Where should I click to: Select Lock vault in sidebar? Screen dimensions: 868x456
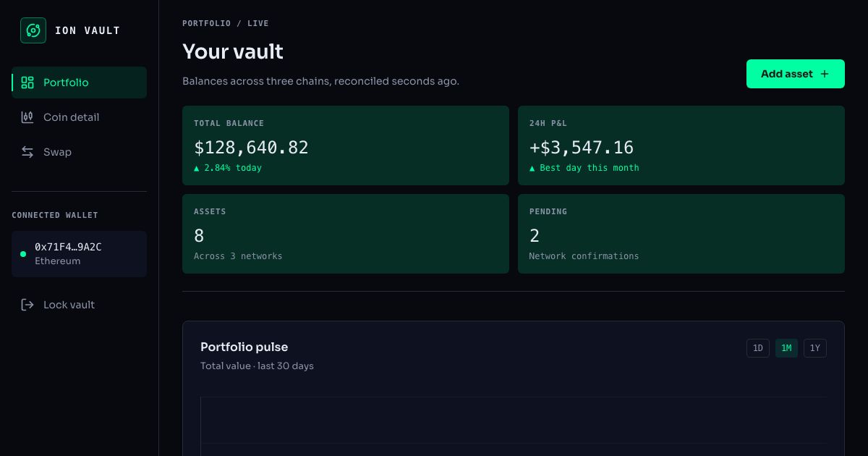(80, 305)
